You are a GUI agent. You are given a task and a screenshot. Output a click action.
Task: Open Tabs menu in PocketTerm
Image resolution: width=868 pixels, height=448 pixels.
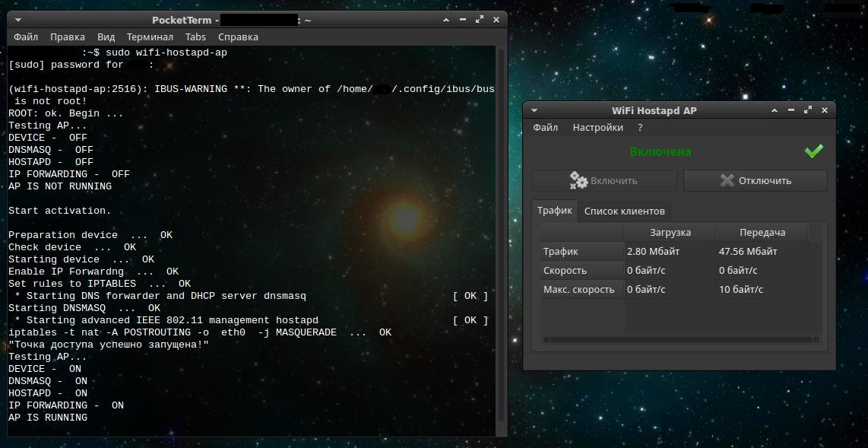(x=195, y=37)
